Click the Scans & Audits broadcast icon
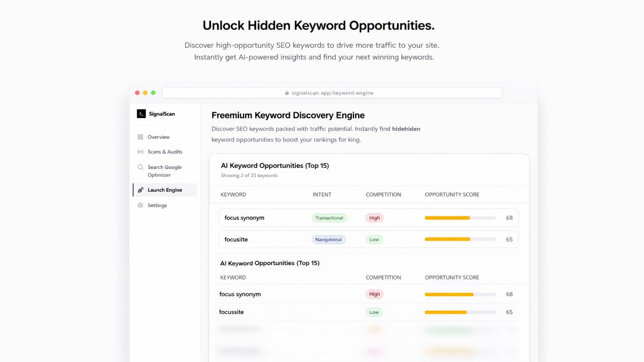The width and height of the screenshot is (644, 362). [x=140, y=152]
